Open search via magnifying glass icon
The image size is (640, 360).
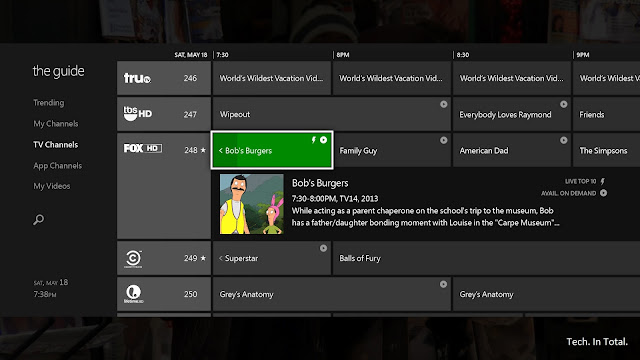click(38, 220)
